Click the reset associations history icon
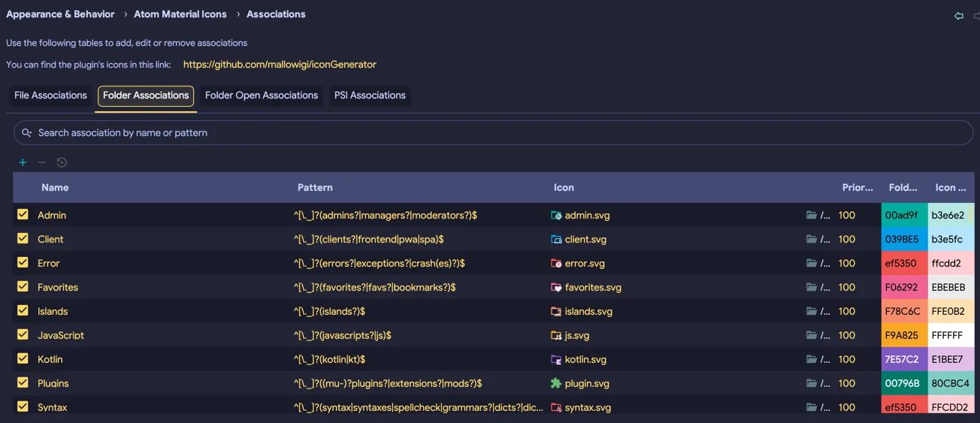980x423 pixels. click(62, 162)
